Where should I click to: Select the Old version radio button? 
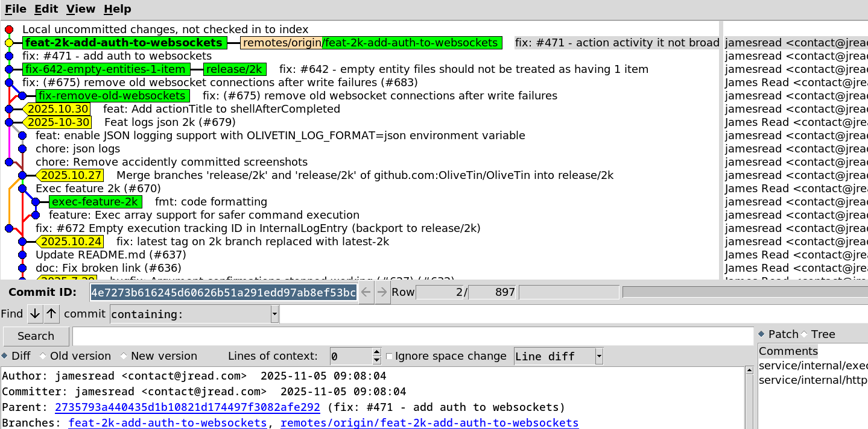pyautogui.click(x=43, y=356)
